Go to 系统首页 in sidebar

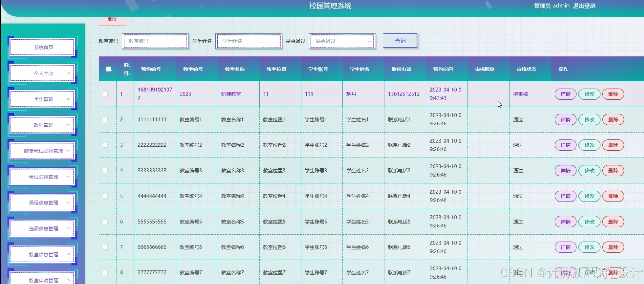tap(43, 47)
